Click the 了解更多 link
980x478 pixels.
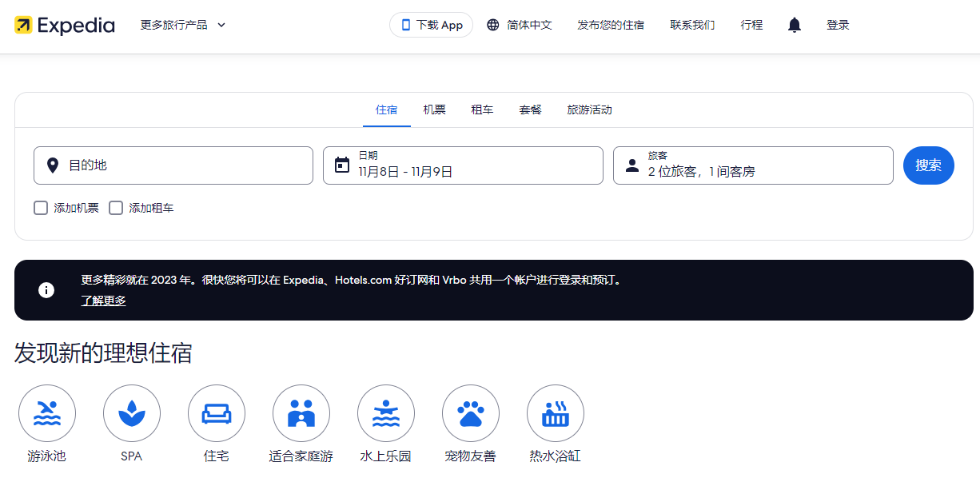[x=103, y=301]
